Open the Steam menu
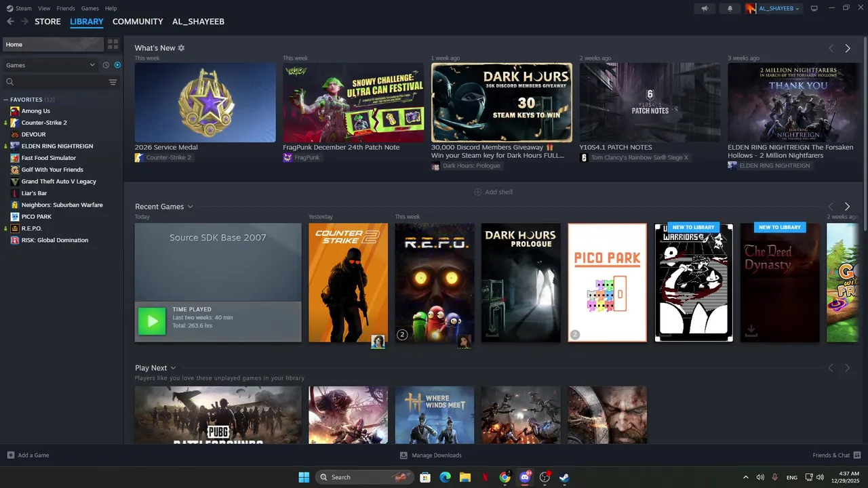Viewport: 868px width, 488px height. coord(19,8)
